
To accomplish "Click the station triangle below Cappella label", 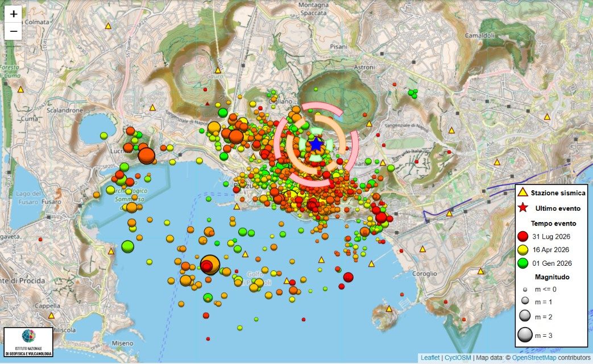I will coord(51,315).
